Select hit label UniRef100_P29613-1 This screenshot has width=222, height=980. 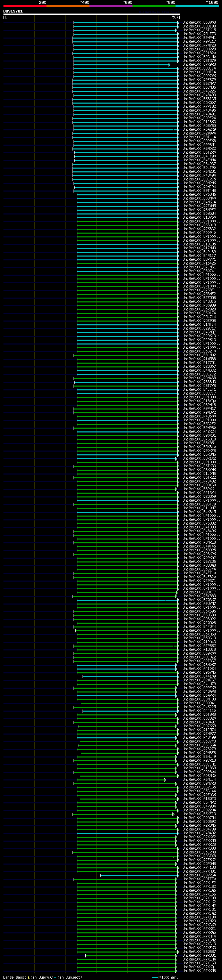201,336
